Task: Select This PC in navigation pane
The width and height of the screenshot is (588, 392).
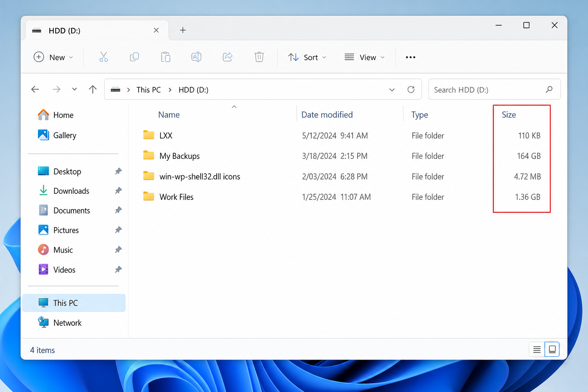Action: click(74, 303)
